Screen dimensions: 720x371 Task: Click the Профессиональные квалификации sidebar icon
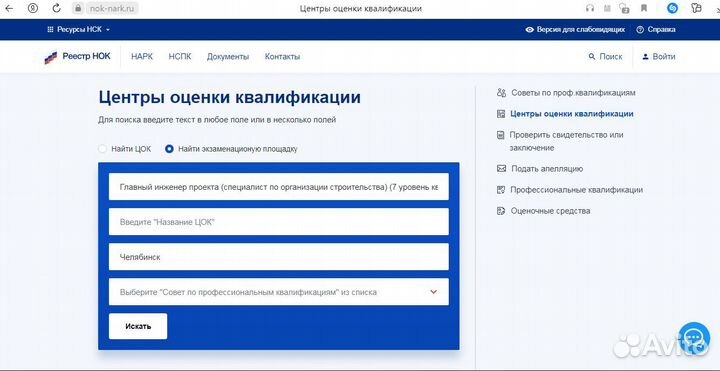(x=501, y=190)
